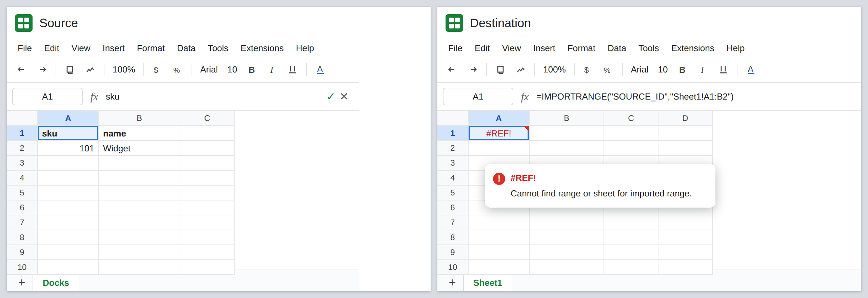This screenshot has height=298, width=868.
Task: Apply percent format in Source toolbar
Action: click(176, 70)
